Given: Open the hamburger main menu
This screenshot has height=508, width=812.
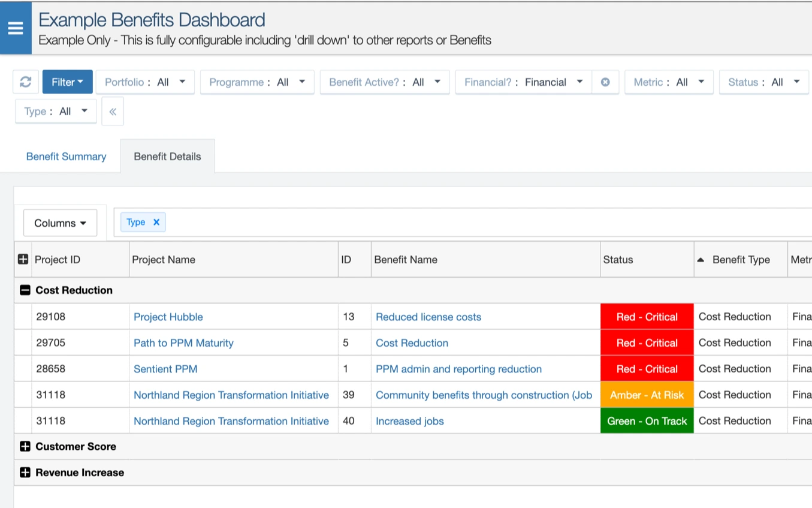Looking at the screenshot, I should pos(16,28).
